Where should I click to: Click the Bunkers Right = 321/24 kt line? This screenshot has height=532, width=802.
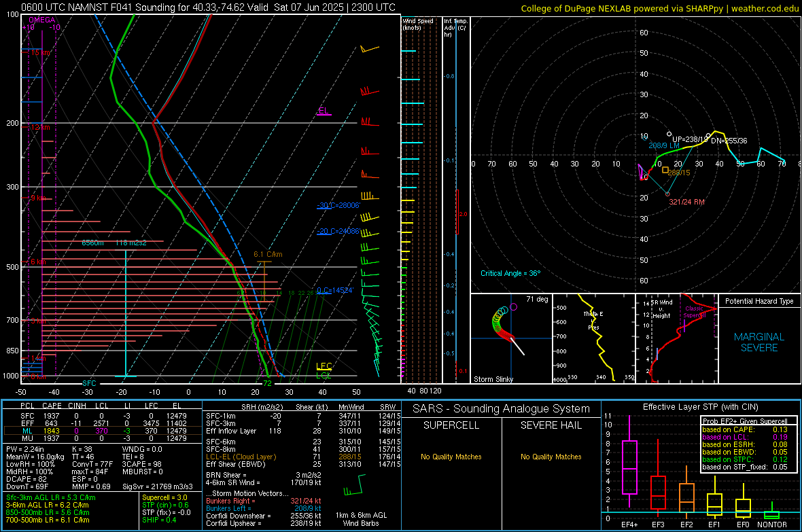coord(264,501)
